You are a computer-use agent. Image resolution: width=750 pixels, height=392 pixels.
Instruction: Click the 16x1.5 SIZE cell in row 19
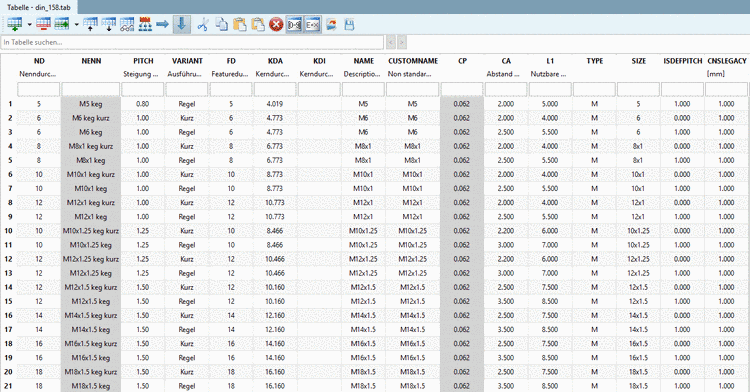coord(639,358)
